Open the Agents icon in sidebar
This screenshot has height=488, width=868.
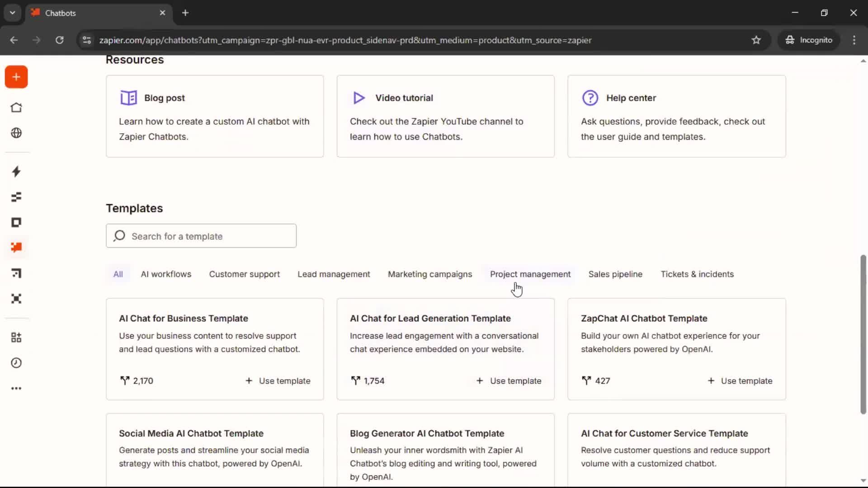[x=16, y=299]
